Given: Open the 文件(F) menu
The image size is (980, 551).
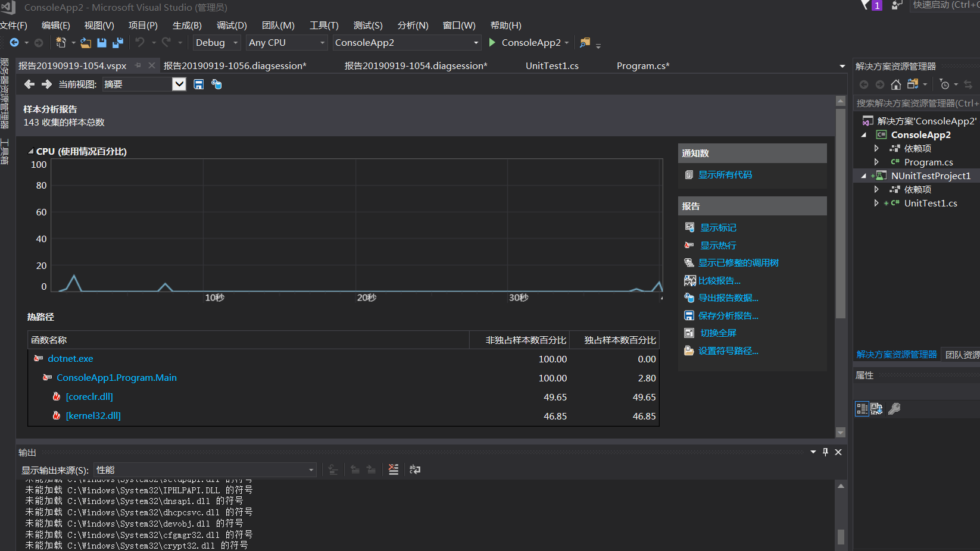Looking at the screenshot, I should [x=14, y=26].
